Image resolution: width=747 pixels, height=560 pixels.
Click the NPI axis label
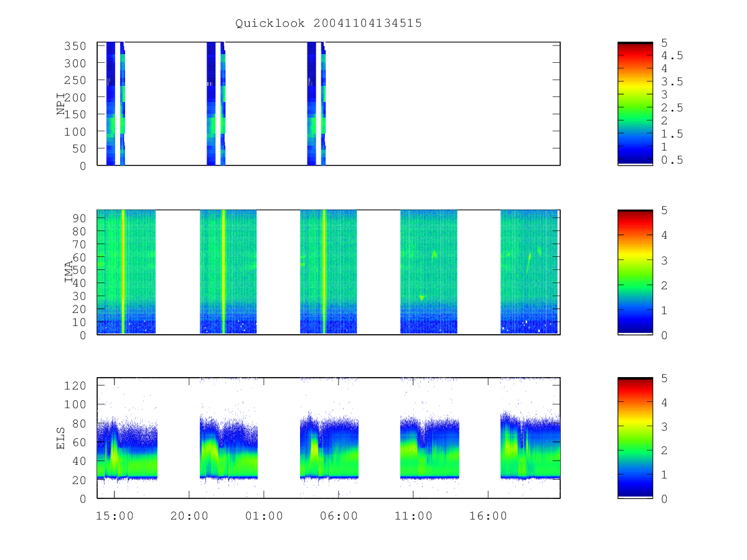(62, 104)
